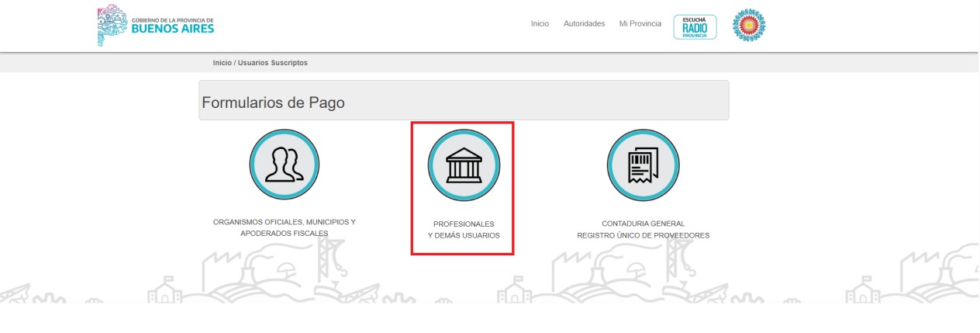980x333 pixels.
Task: Go to Inicio in the top navigation
Action: 540,24
